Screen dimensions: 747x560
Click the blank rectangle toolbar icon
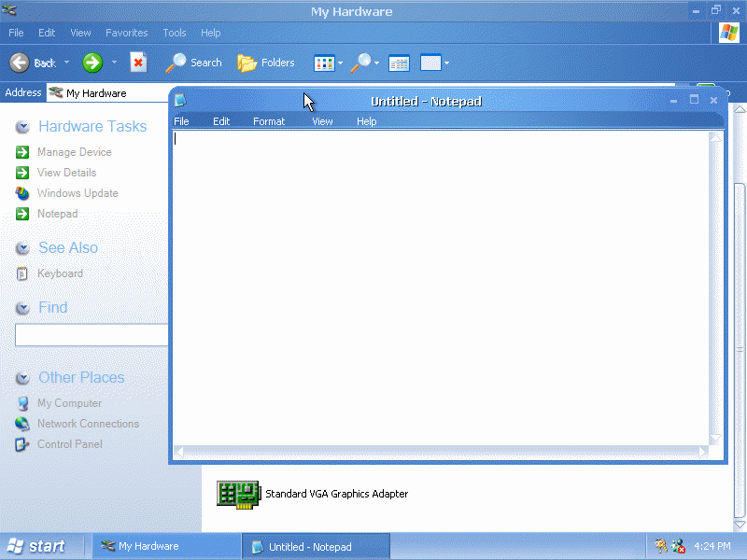[x=430, y=63]
